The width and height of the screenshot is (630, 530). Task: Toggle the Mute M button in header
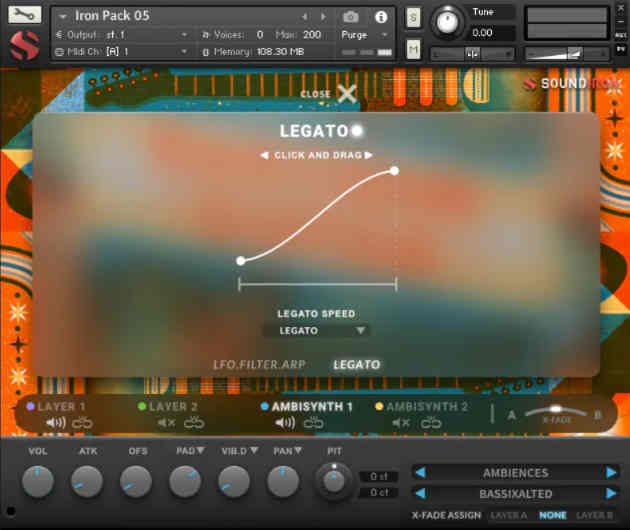click(413, 49)
